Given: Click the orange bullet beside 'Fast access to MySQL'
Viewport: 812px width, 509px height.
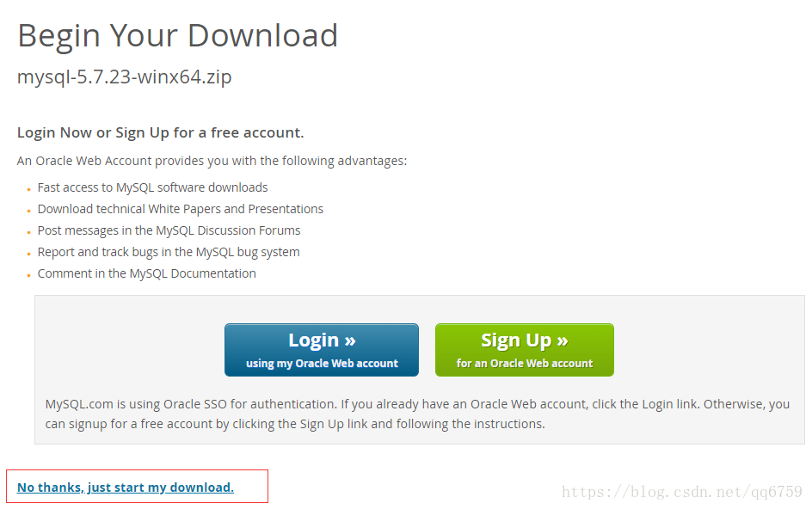Looking at the screenshot, I should (29, 189).
